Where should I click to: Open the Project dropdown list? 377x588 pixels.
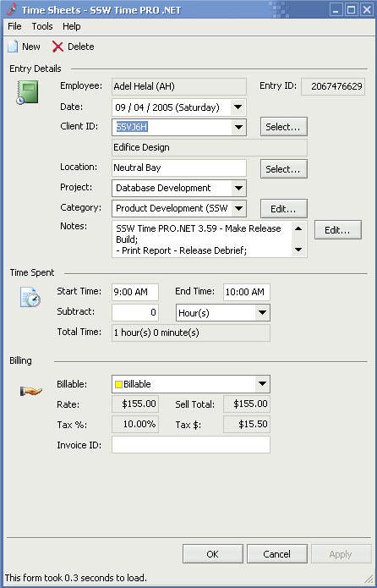[x=238, y=189]
